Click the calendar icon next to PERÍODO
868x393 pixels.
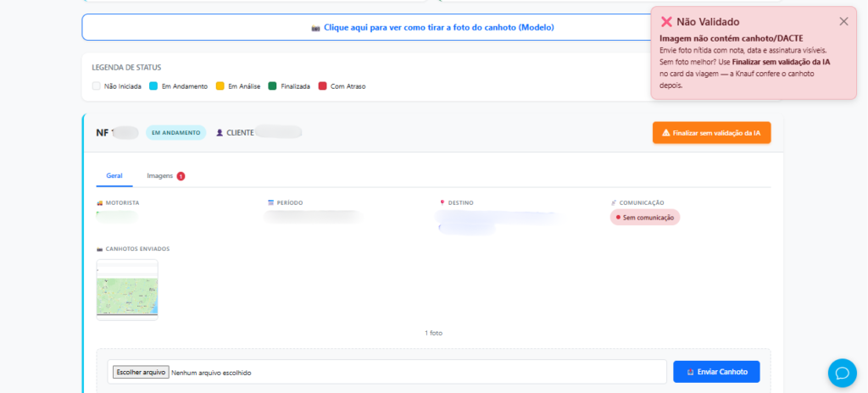(270, 203)
